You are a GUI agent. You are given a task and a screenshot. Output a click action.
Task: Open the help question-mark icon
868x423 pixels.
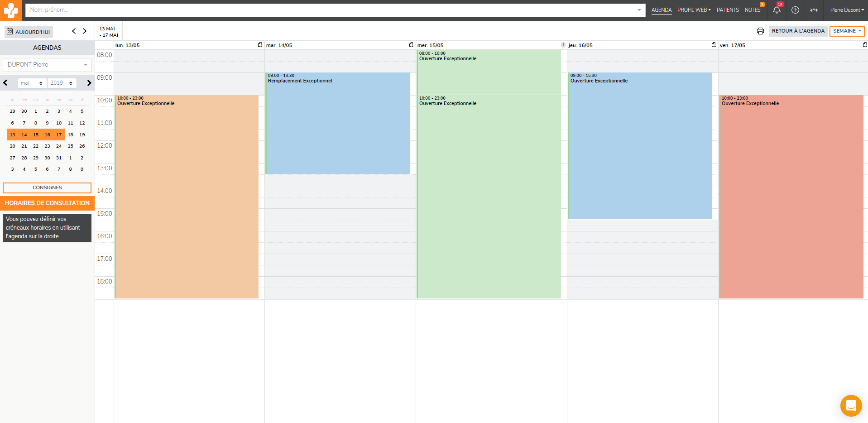pyautogui.click(x=795, y=10)
